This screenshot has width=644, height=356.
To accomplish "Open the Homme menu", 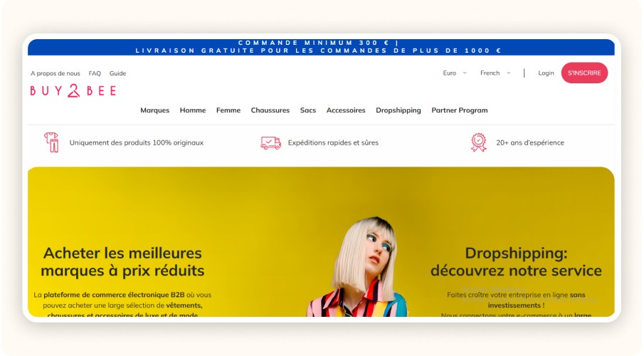I will click(193, 110).
